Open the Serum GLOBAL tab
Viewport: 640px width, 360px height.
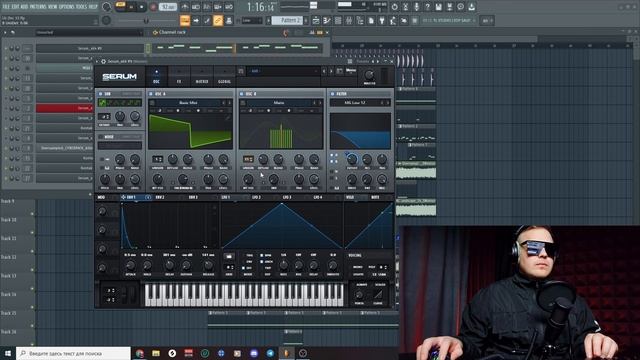(x=224, y=76)
